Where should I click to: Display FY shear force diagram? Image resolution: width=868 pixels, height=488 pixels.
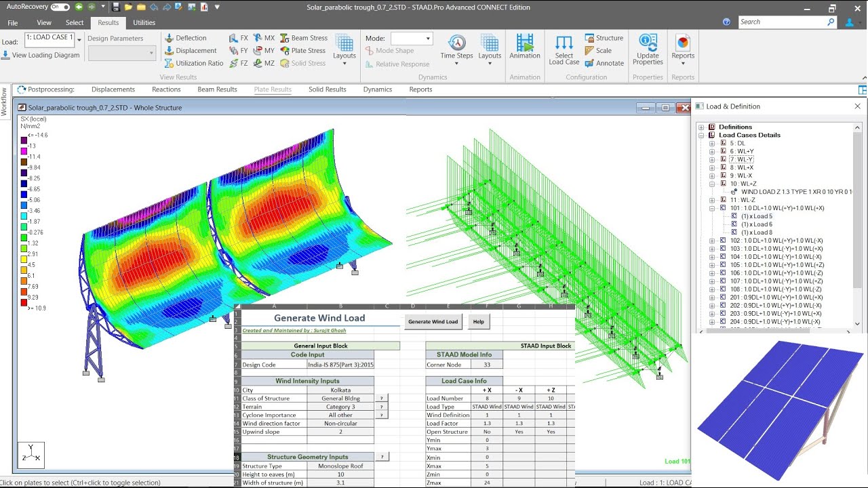239,51
